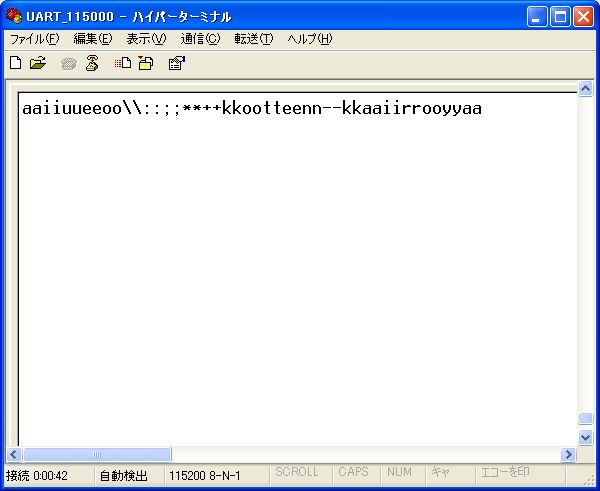
Task: Click the キャ indicator in the status bar
Action: pyautogui.click(x=440, y=472)
